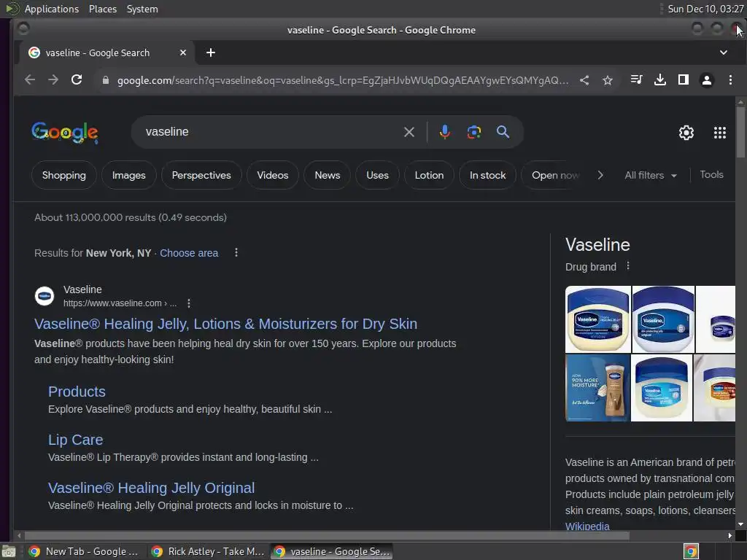
Task: Click the lock site info icon
Action: tap(106, 80)
